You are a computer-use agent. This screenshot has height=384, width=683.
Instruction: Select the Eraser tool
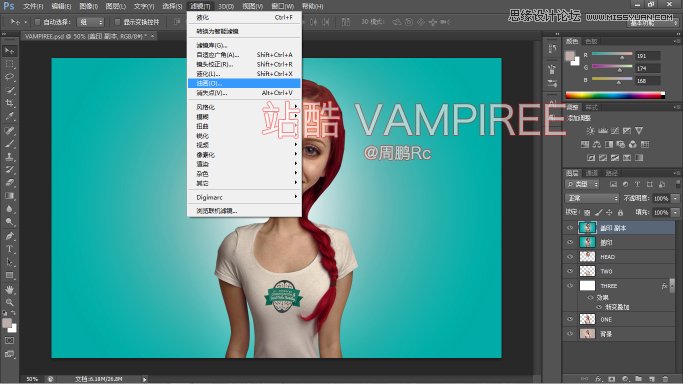[9, 183]
